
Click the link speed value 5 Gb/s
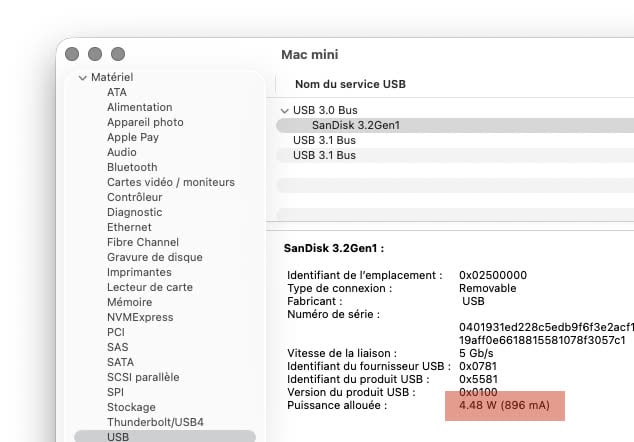pyautogui.click(x=476, y=353)
